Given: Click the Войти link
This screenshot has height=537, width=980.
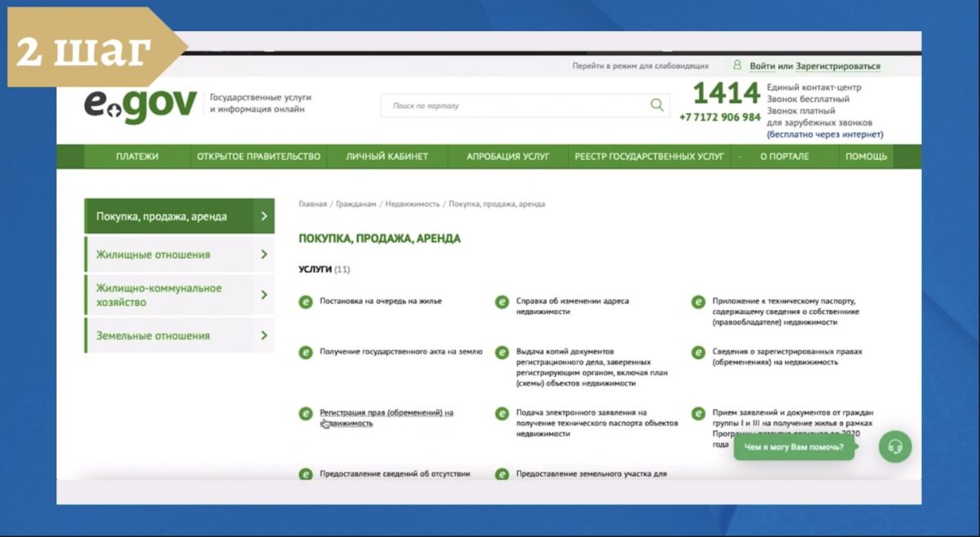Looking at the screenshot, I should [762, 66].
